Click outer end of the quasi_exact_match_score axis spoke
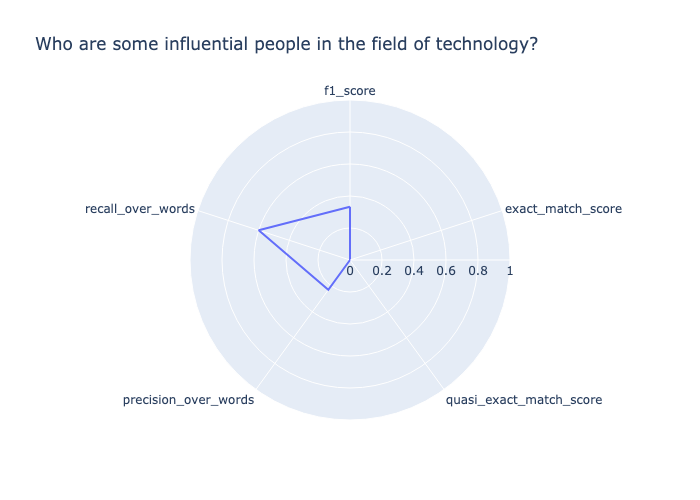This screenshot has height=500, width=700. tap(443, 388)
